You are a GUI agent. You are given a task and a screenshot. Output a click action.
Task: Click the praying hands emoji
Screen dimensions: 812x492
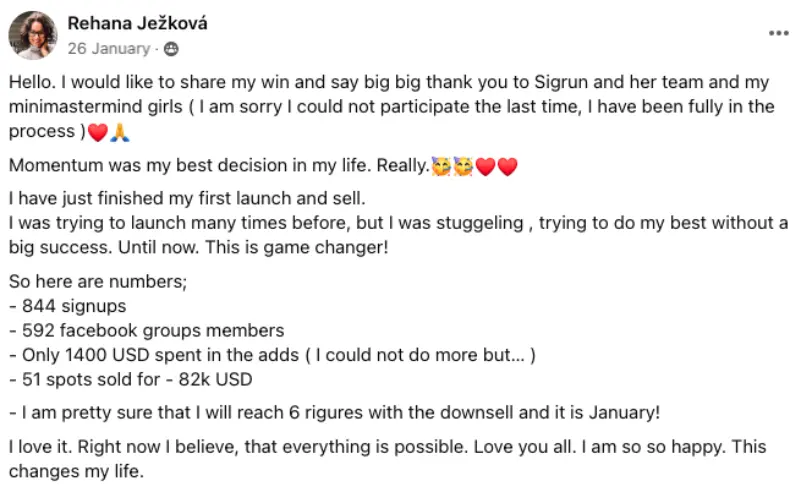coord(119,132)
